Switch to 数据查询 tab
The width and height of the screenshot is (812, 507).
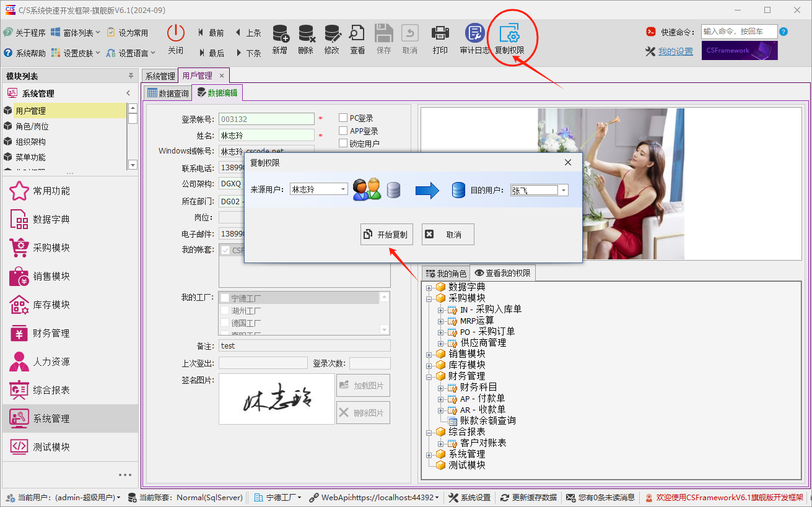[x=167, y=93]
